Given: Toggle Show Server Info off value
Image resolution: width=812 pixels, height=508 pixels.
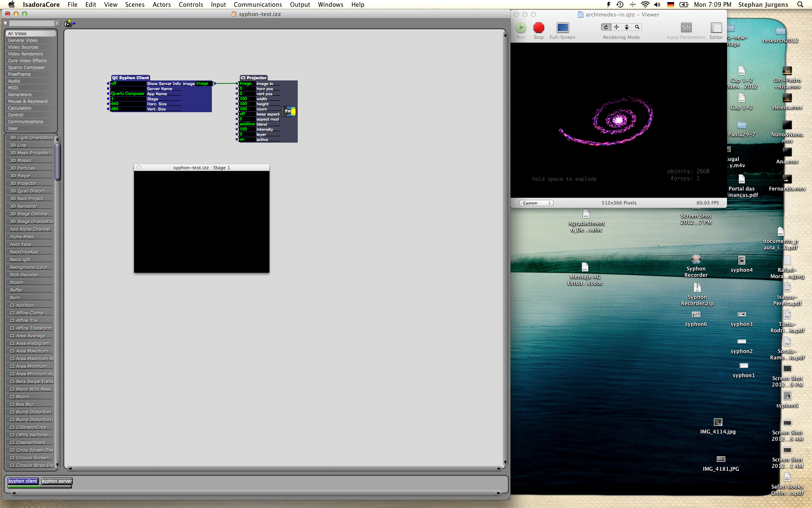Looking at the screenshot, I should pyautogui.click(x=128, y=83).
